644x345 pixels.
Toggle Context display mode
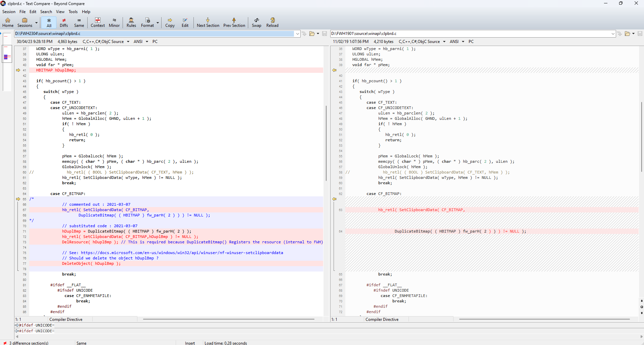tap(98, 22)
